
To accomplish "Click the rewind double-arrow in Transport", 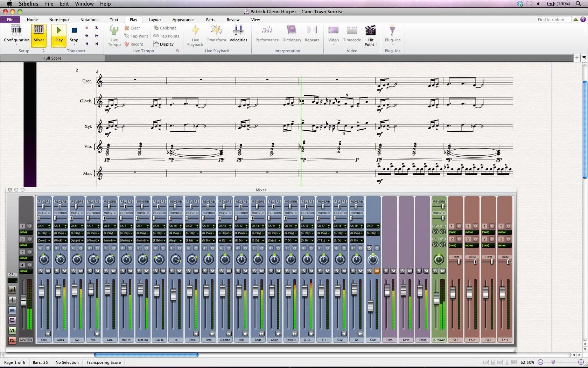I will [x=87, y=36].
